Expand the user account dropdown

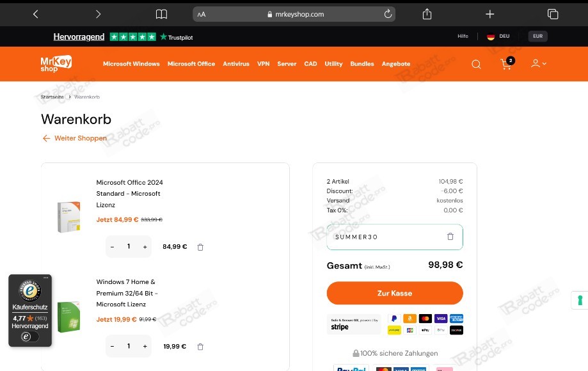click(x=539, y=64)
